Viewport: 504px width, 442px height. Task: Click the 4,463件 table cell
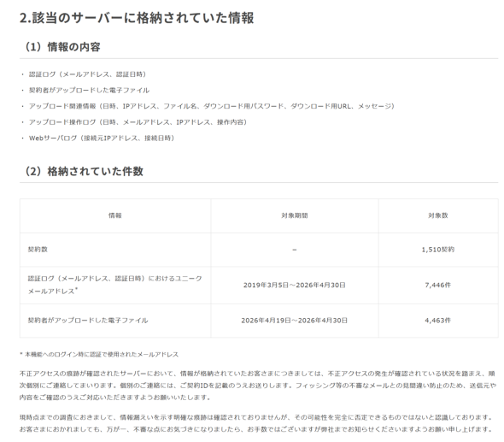438,321
